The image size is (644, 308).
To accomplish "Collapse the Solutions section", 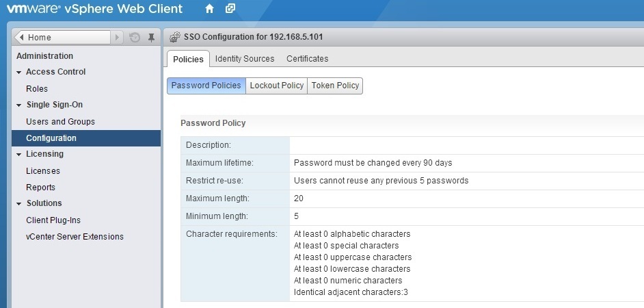I will click(x=19, y=204).
